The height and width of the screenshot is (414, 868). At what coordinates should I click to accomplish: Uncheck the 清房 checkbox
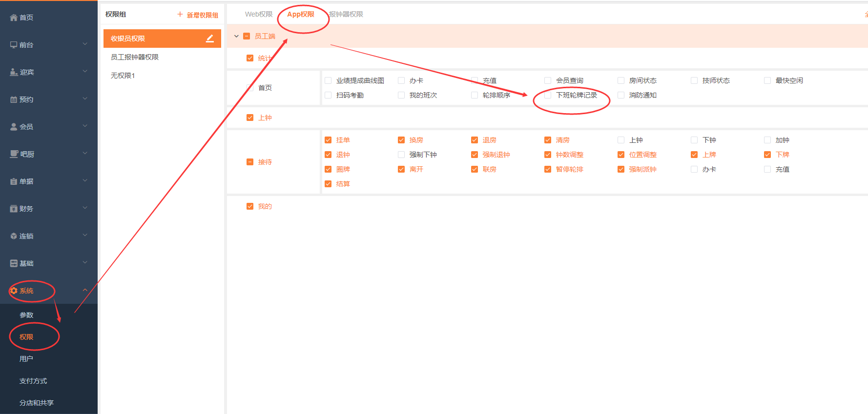[548, 140]
